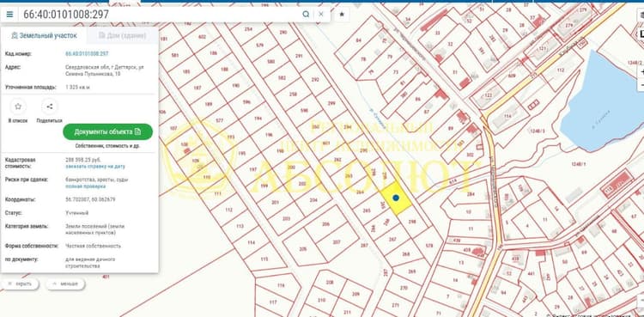Click the magnifier search icon in the search bar
Image resolution: width=644 pixels, height=317 pixels.
[306, 15]
